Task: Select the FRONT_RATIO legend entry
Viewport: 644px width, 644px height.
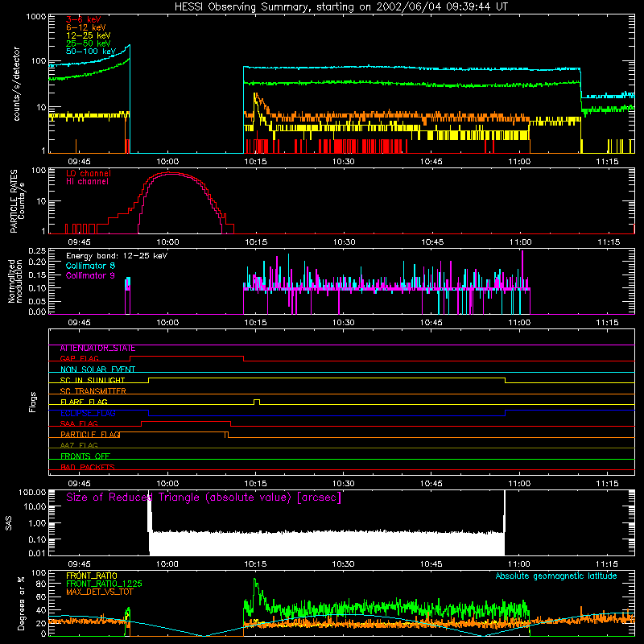Action: [x=92, y=576]
